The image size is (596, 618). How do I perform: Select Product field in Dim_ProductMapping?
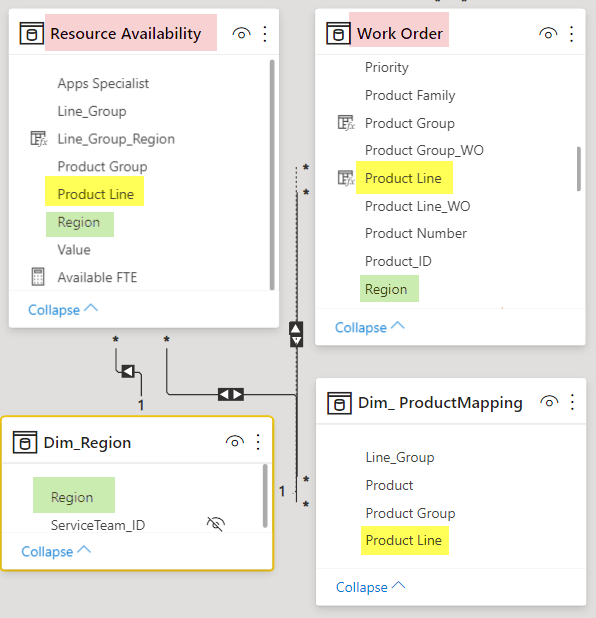(x=389, y=485)
